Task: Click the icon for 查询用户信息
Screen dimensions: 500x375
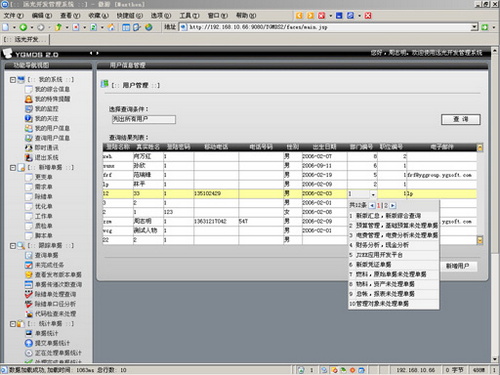Action: click(29, 138)
